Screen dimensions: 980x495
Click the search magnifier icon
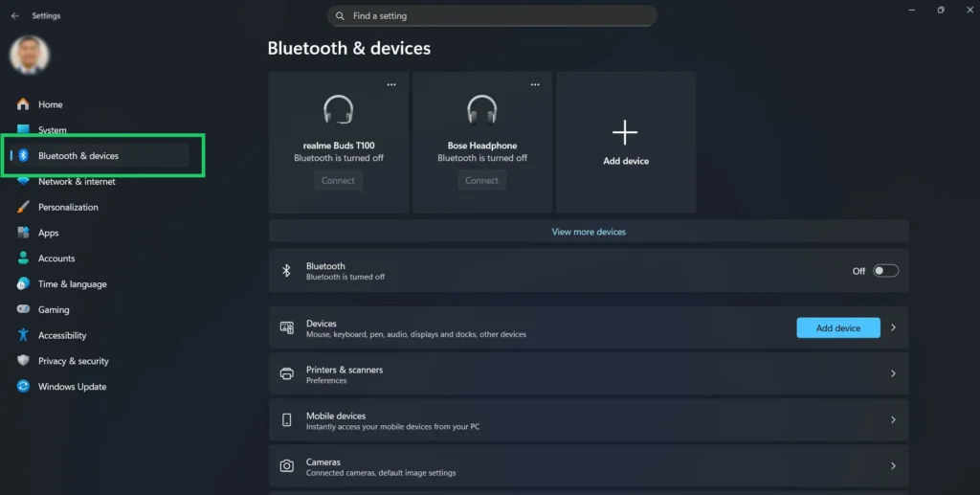(x=340, y=15)
